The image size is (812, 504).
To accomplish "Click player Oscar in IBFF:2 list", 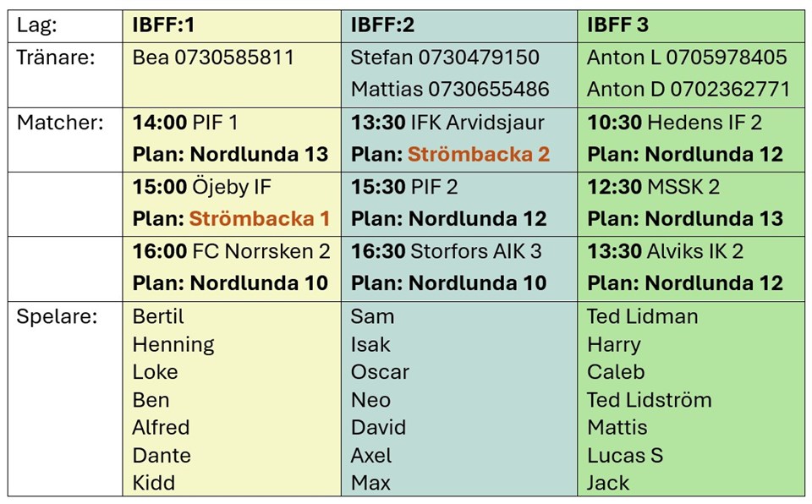I will (380, 372).
